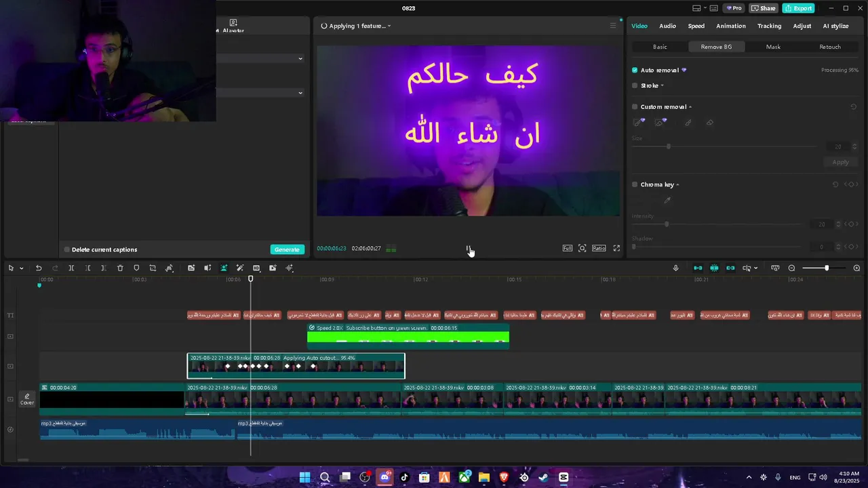Pause the preview playback

468,249
